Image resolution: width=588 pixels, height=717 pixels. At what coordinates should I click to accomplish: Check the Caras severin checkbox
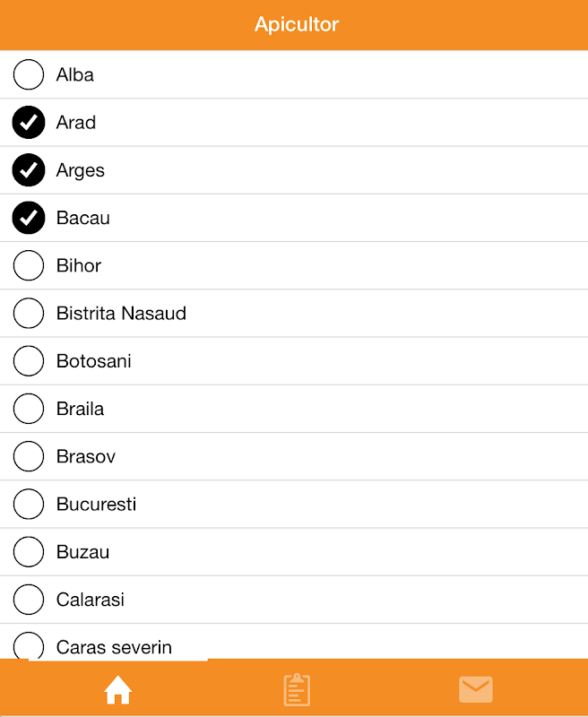29,645
